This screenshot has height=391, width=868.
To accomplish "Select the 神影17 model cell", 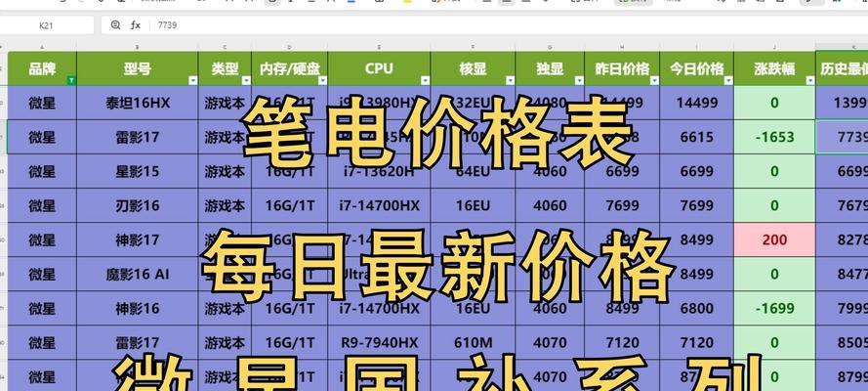I will click(138, 240).
